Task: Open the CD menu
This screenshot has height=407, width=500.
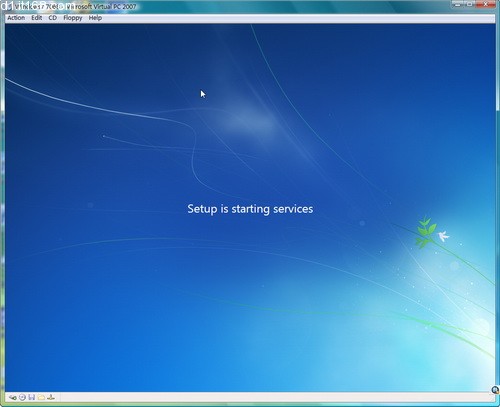Action: coord(53,18)
